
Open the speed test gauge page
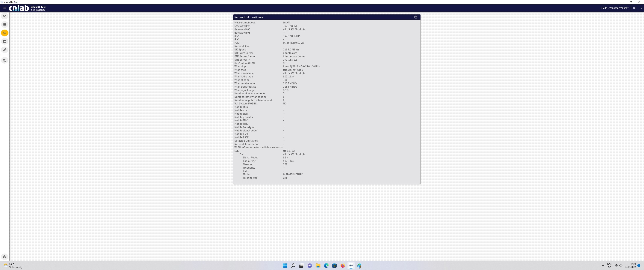5,16
